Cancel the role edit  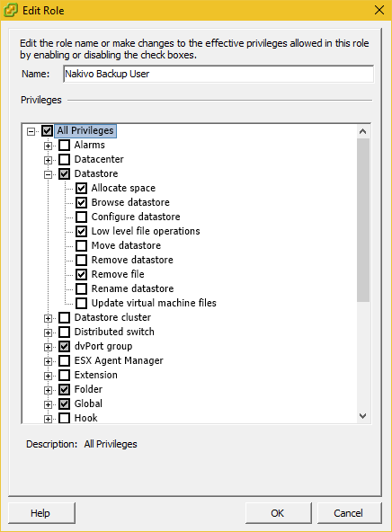click(349, 513)
